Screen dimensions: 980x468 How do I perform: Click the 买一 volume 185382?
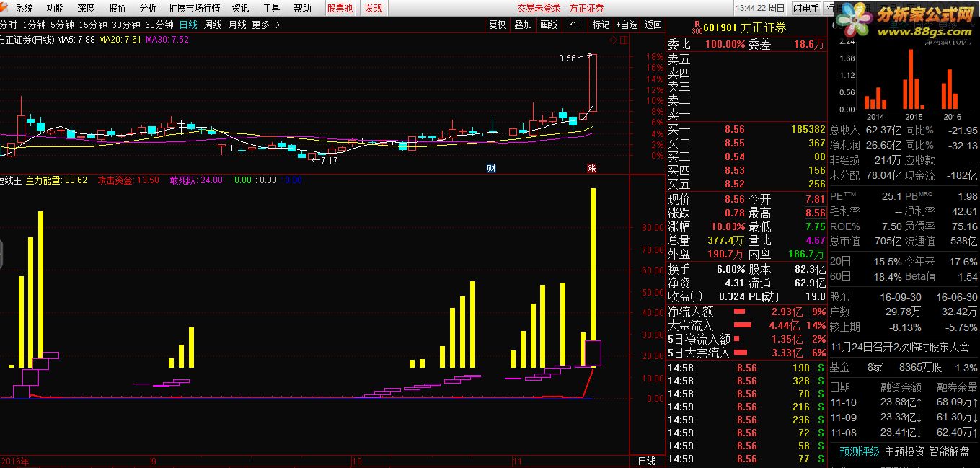pyautogui.click(x=808, y=130)
